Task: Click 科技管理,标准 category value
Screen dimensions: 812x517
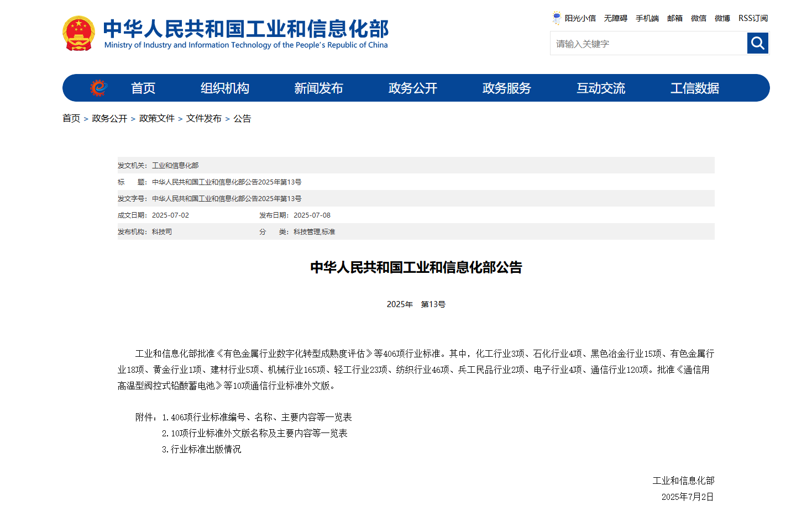Action: tap(314, 231)
